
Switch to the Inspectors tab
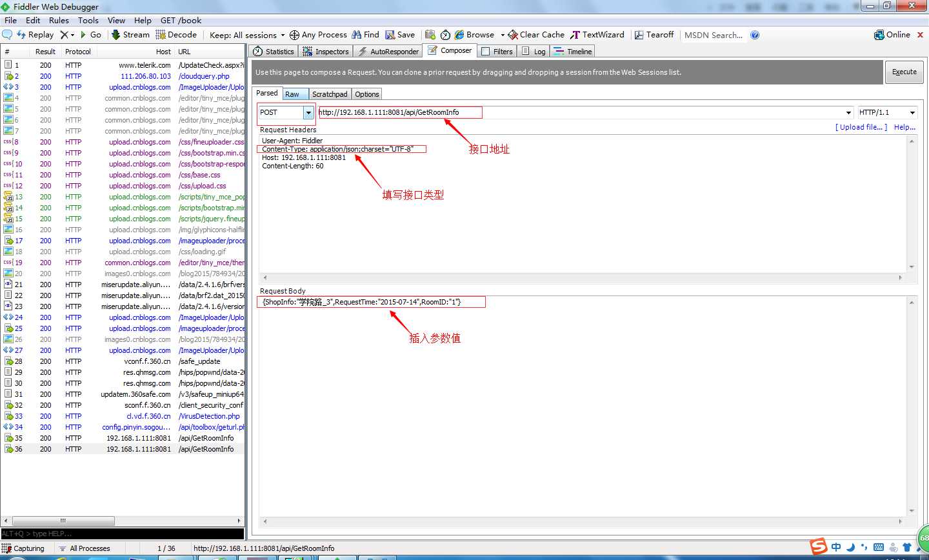[x=326, y=52]
